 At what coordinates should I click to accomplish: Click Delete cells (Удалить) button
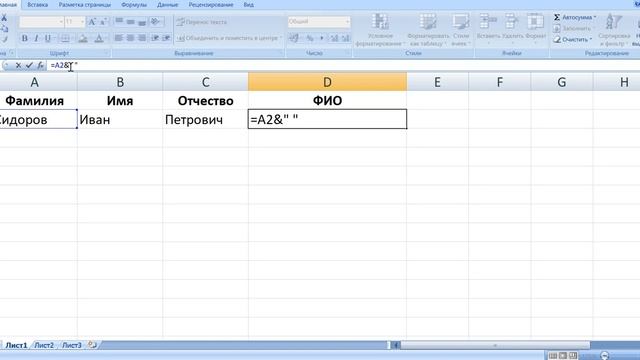point(512,29)
